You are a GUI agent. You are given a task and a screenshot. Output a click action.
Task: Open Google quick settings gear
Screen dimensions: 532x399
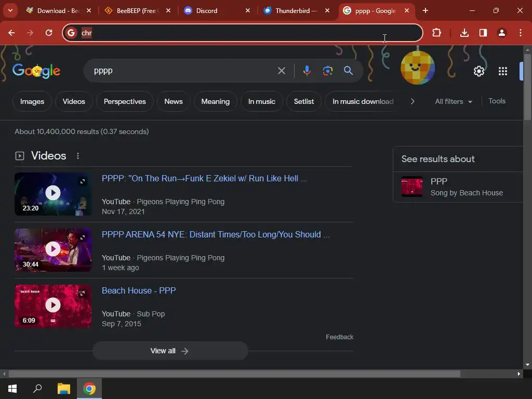478,71
